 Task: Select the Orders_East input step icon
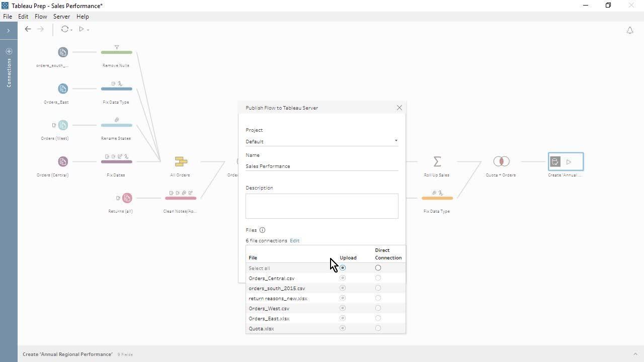(62, 89)
